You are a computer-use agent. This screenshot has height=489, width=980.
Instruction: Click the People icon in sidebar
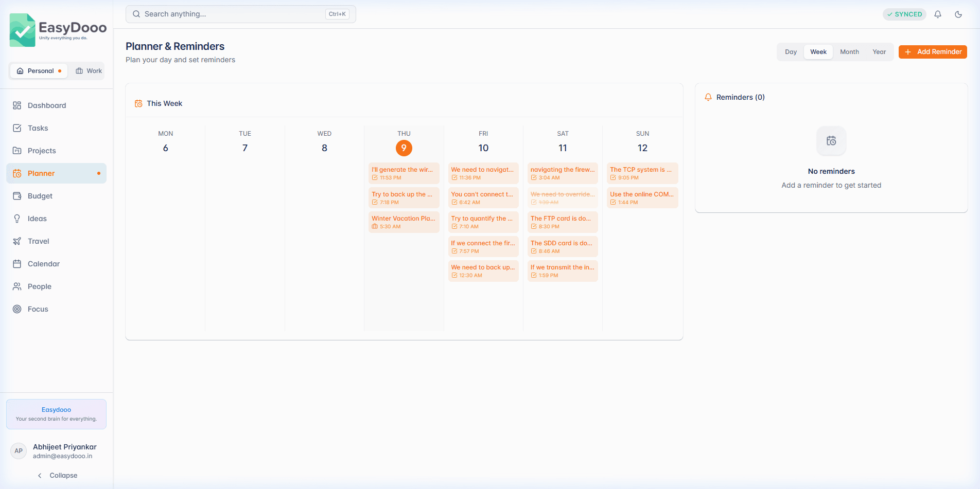(17, 286)
